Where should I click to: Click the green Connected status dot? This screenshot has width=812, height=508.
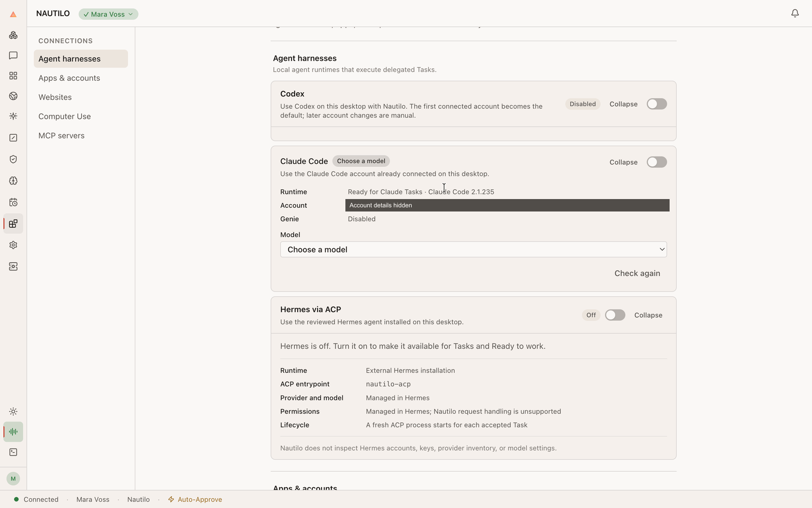17,500
